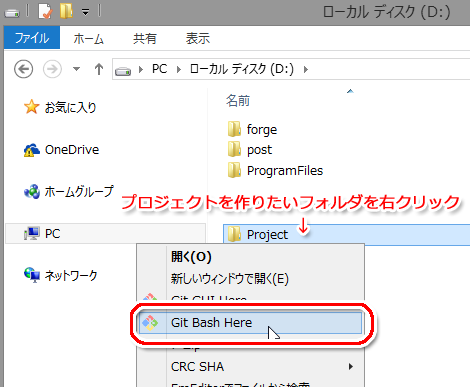
Task: Click the Properties quick access icon
Action: click(45, 11)
